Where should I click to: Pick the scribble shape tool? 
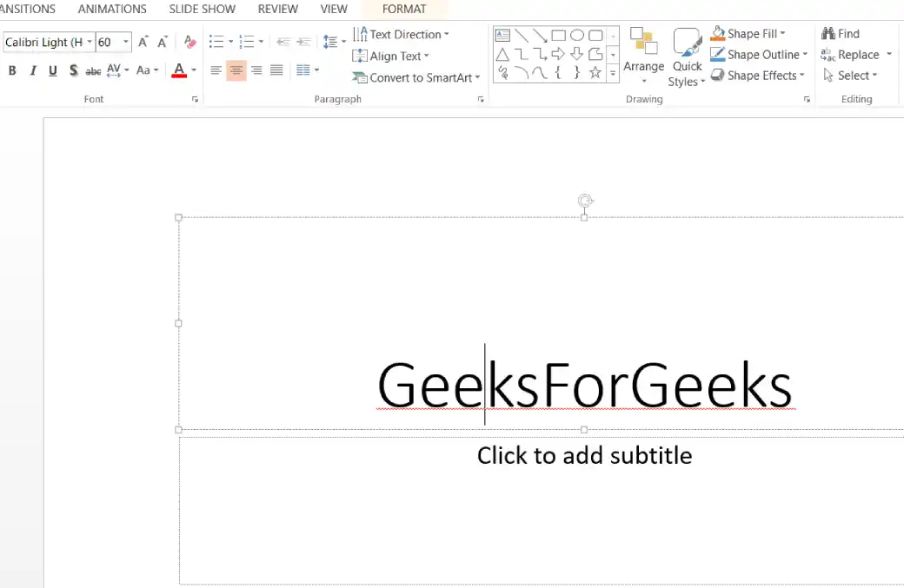click(502, 73)
